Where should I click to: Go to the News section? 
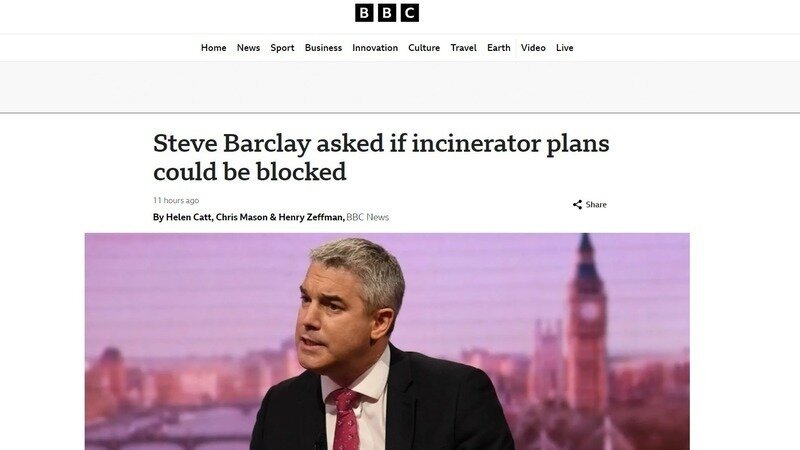tap(248, 47)
